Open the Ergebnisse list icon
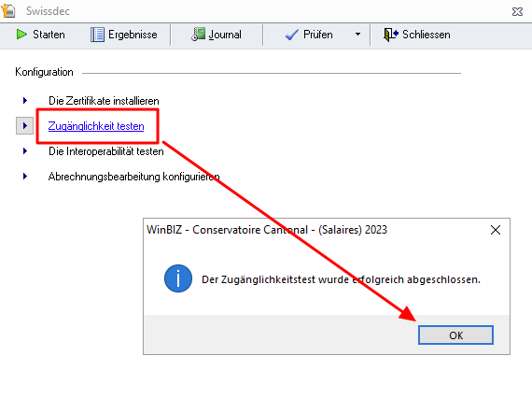This screenshot has width=532, height=399. pos(97,35)
